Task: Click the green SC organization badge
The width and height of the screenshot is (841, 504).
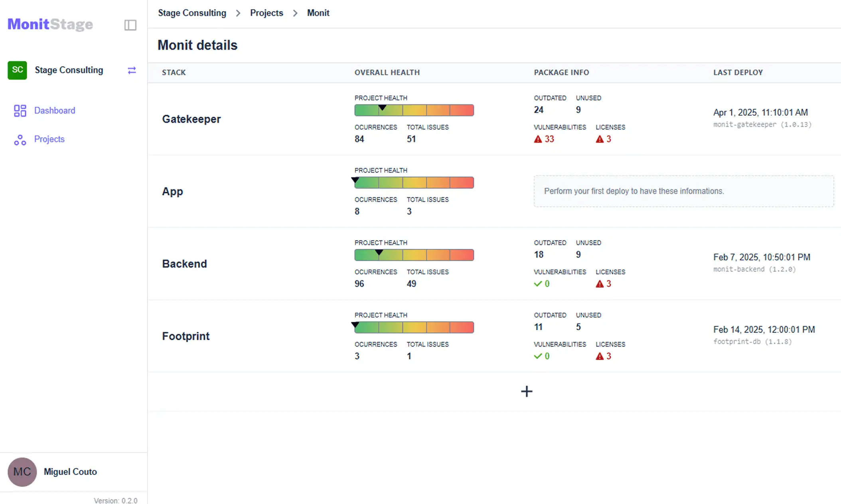Action: (x=17, y=70)
